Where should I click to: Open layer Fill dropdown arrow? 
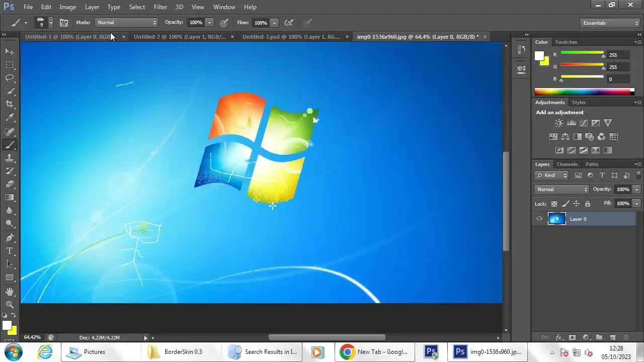(x=636, y=204)
